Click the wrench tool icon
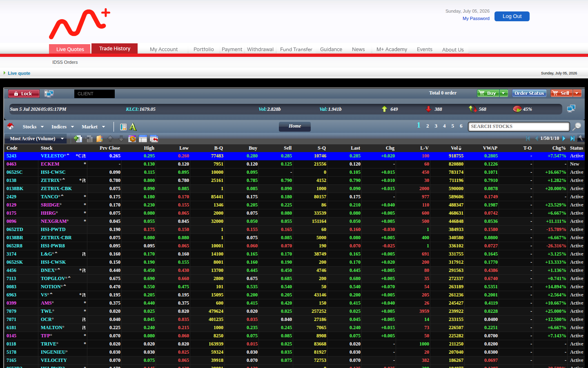This screenshot has height=368, width=588. [x=580, y=138]
